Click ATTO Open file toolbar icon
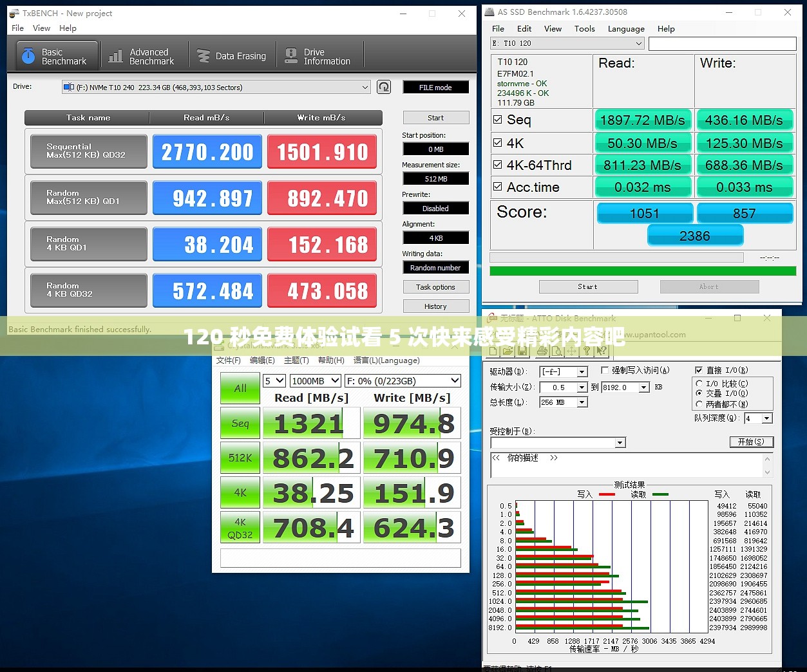The image size is (807, 672). [508, 351]
